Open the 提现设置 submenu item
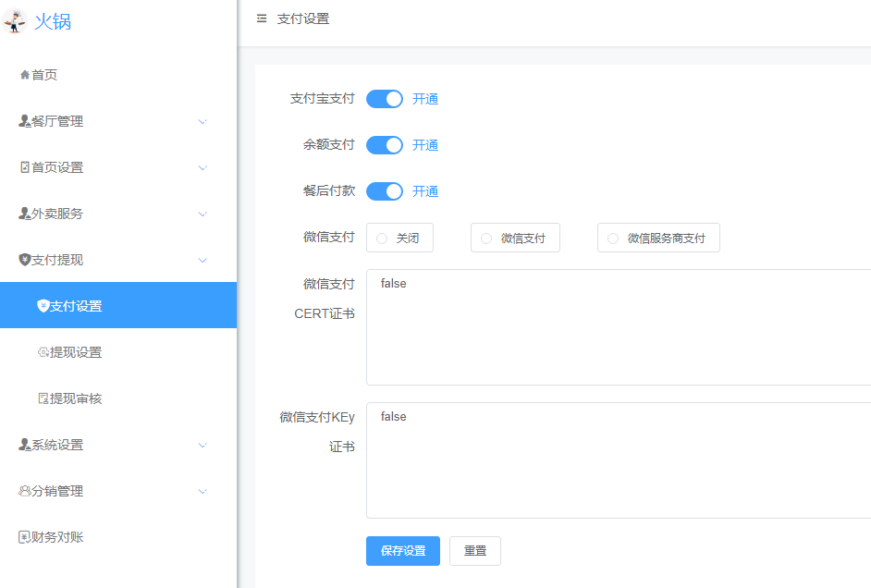 click(118, 352)
